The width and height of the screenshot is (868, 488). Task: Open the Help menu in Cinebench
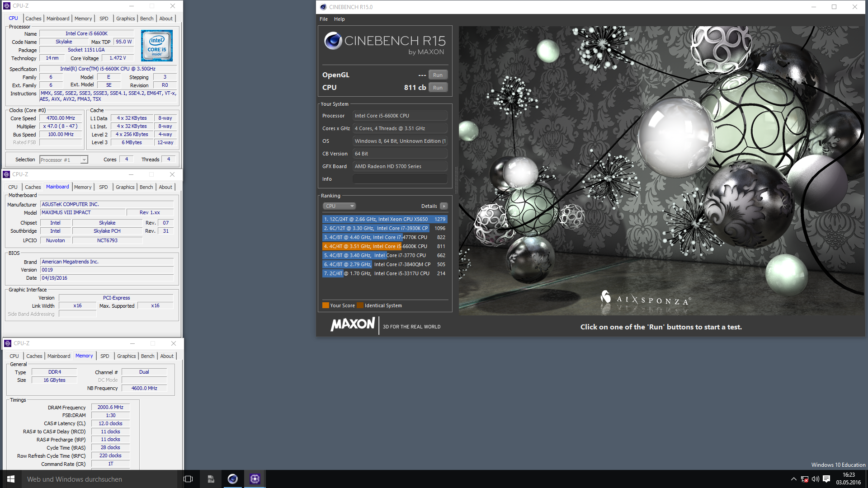click(x=340, y=19)
